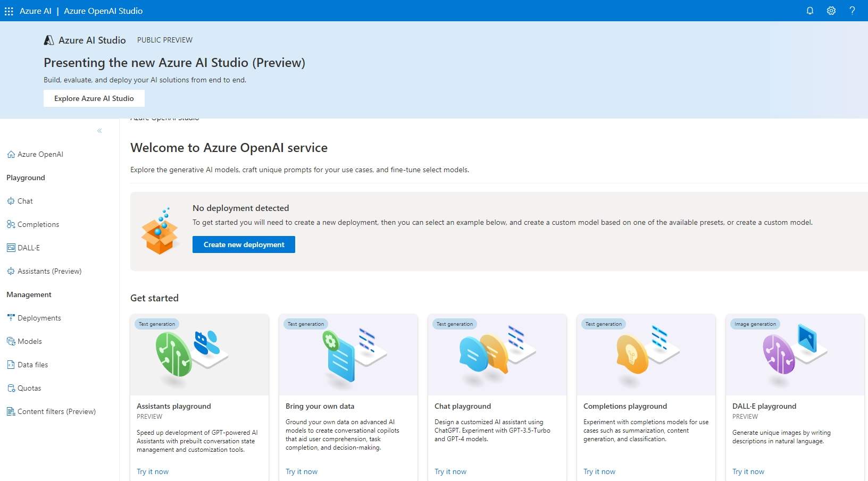Open the app launcher waffle icon

tap(9, 11)
